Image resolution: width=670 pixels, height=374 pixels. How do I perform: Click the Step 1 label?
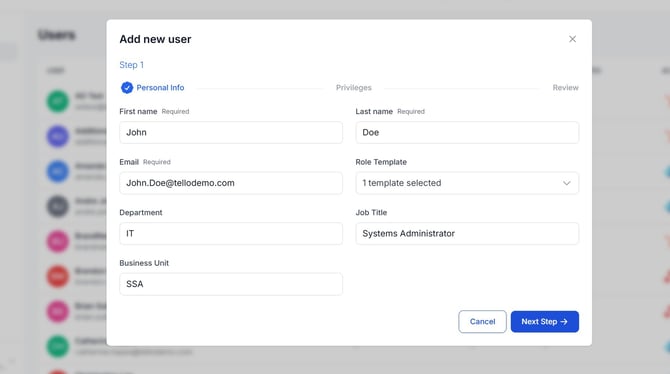[x=132, y=65]
